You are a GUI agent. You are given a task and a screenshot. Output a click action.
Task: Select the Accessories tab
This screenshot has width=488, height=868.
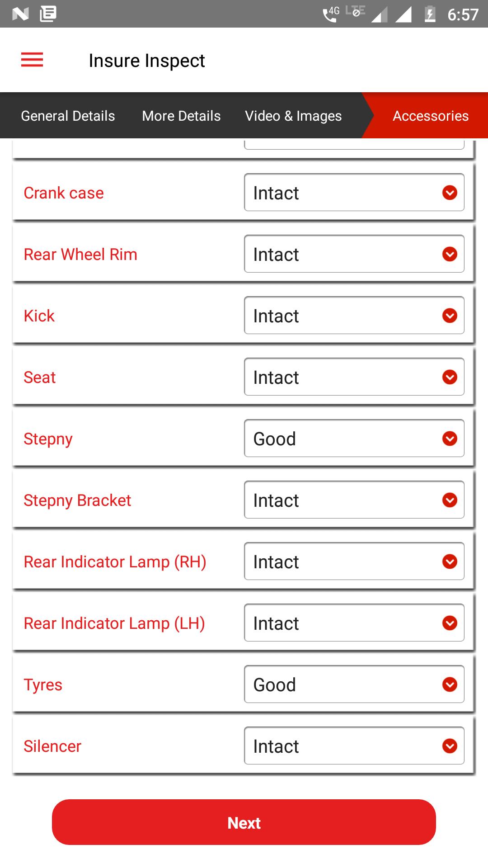(430, 116)
